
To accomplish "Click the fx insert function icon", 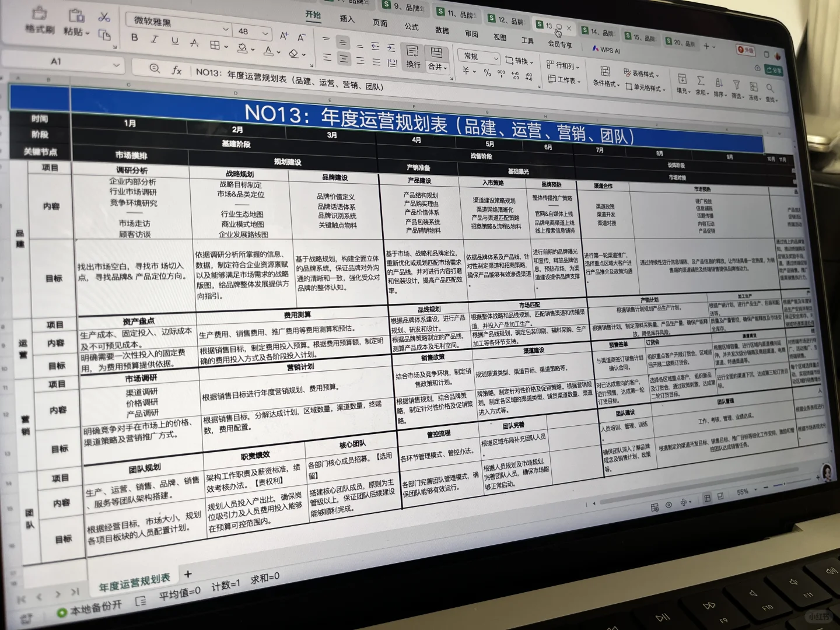I will (176, 70).
